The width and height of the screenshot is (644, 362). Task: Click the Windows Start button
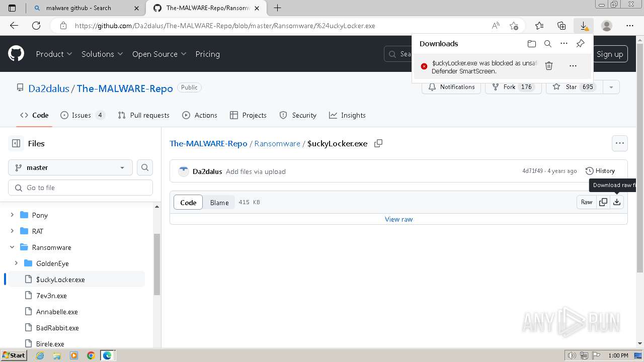coord(14,355)
